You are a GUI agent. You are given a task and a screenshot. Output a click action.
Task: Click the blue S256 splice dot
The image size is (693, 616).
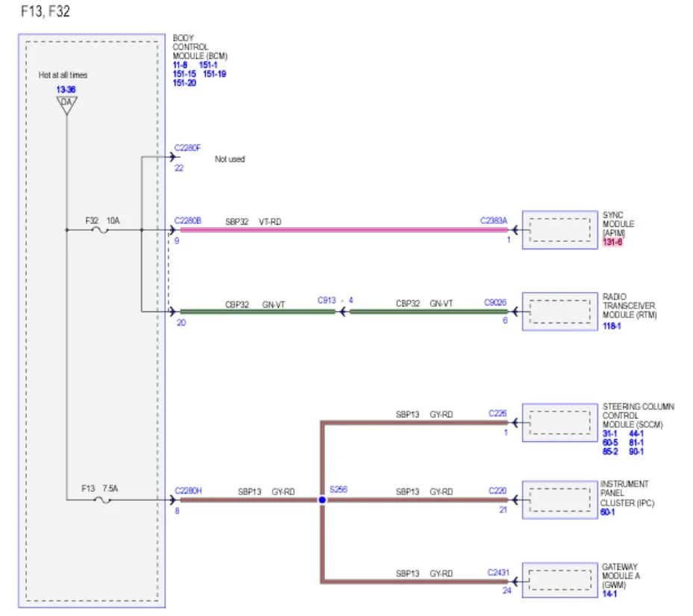point(322,500)
